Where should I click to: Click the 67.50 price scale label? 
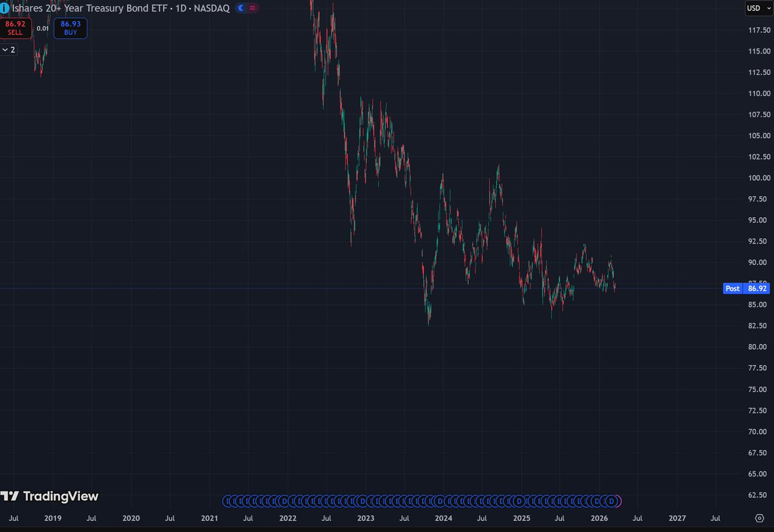coord(759,453)
